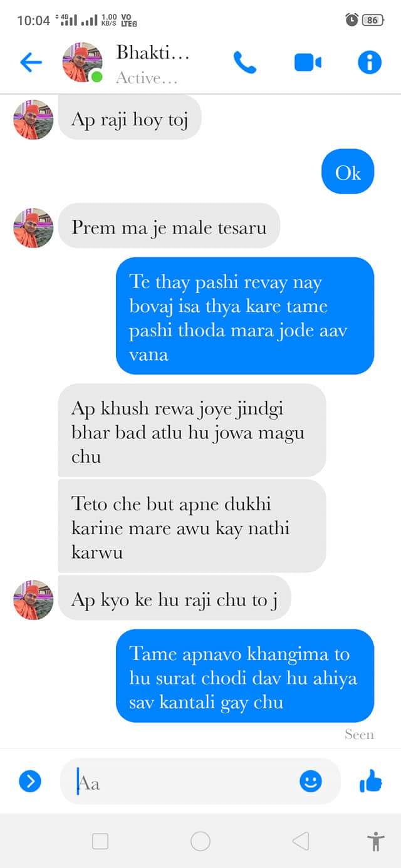Viewport: 401px width, 868px height.
Task: Start a voice call with phone icon
Action: pos(245,63)
